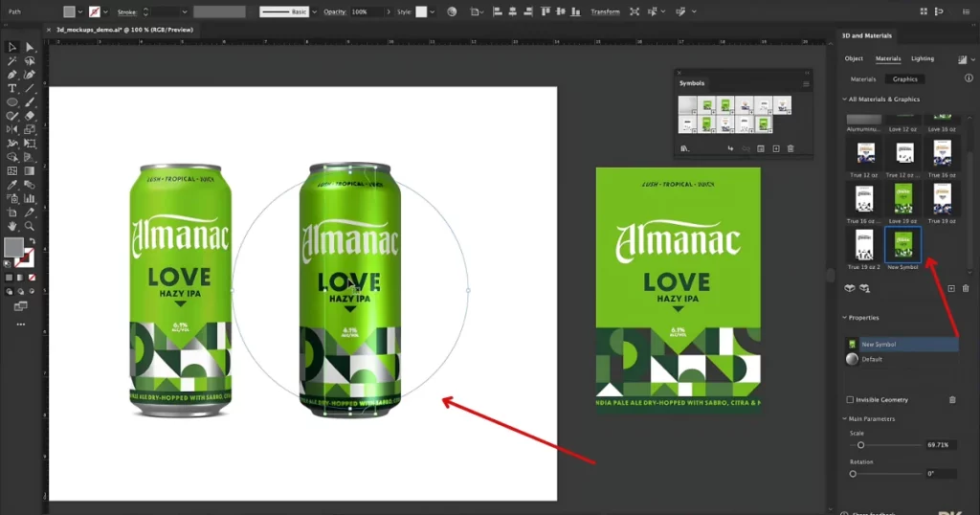Choose the Shape Builder tool
Image resolution: width=980 pixels, height=515 pixels.
point(11,158)
